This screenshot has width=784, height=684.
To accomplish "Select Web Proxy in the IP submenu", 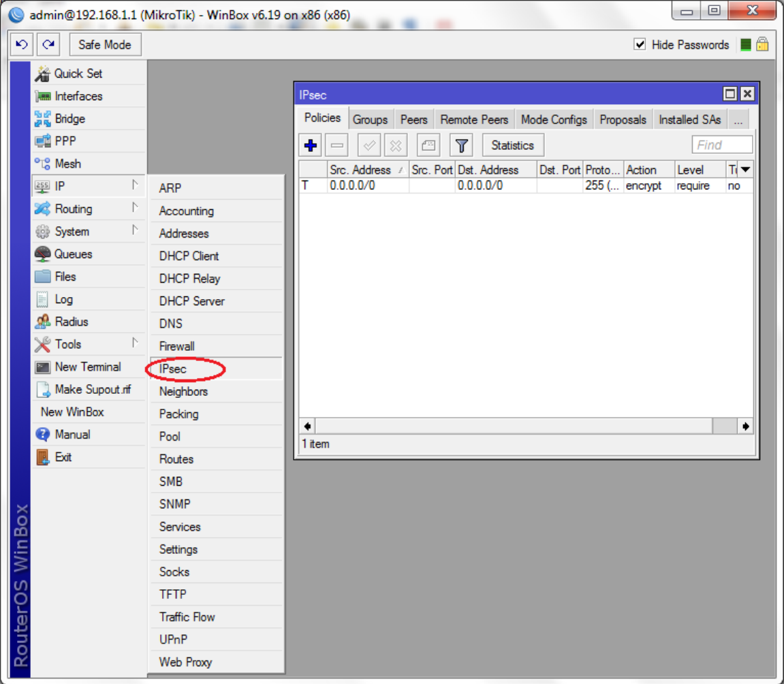I will (217, 662).
